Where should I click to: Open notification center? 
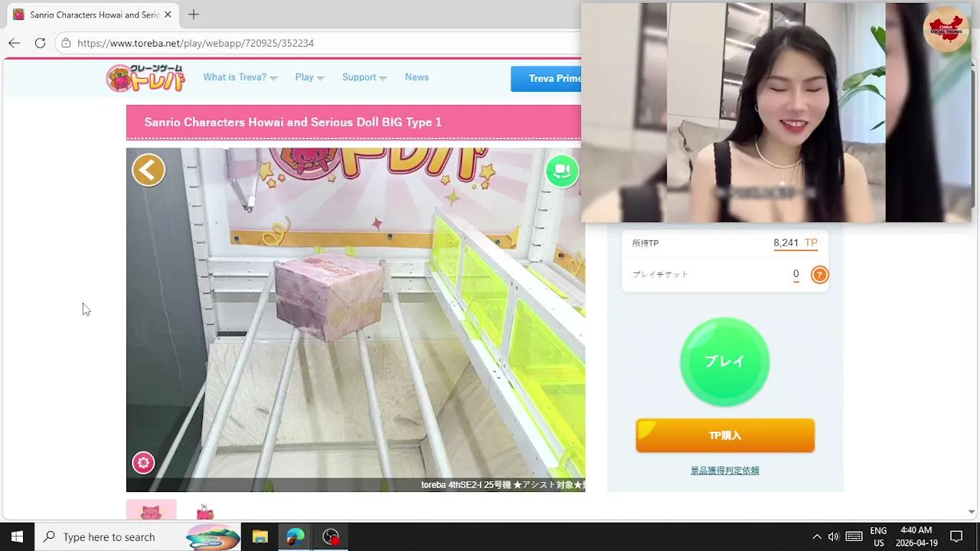956,536
